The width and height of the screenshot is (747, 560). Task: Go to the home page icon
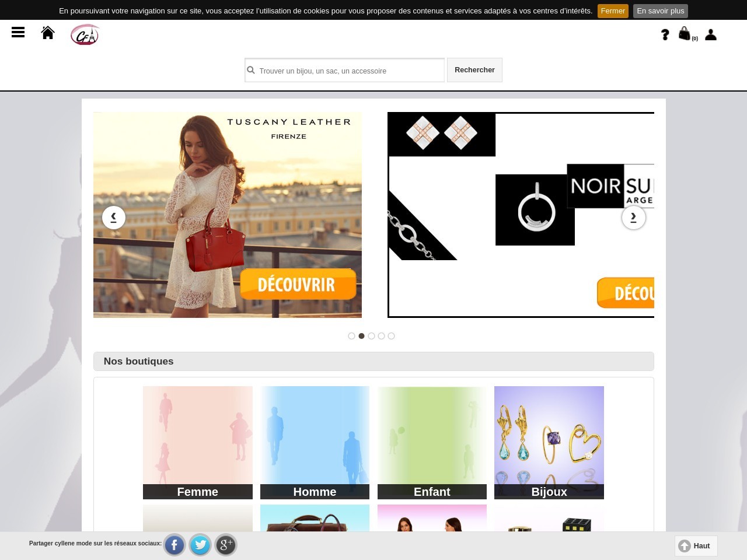tap(48, 33)
